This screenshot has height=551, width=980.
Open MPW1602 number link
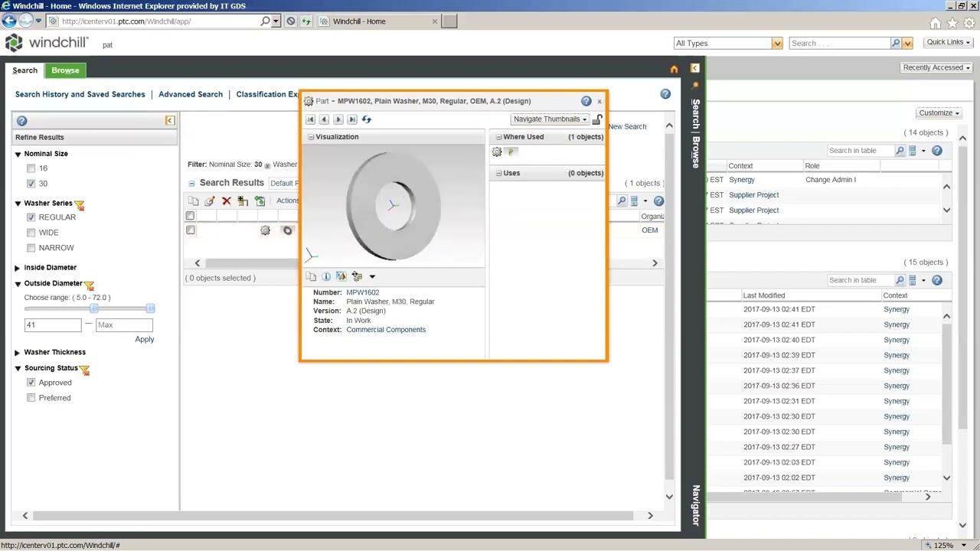[362, 292]
